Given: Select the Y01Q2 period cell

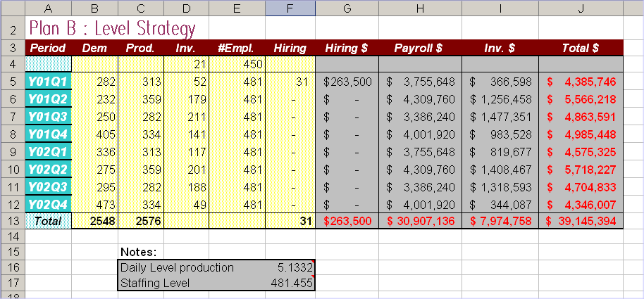Looking at the screenshot, I should pos(48,99).
